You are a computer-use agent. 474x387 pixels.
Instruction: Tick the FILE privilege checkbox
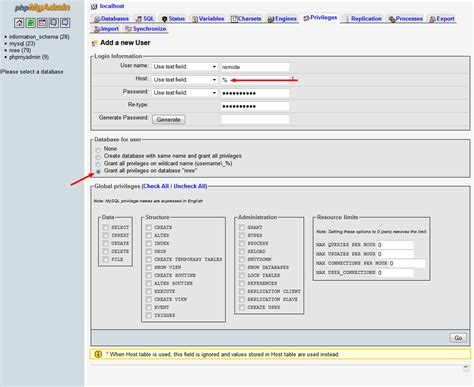point(106,259)
